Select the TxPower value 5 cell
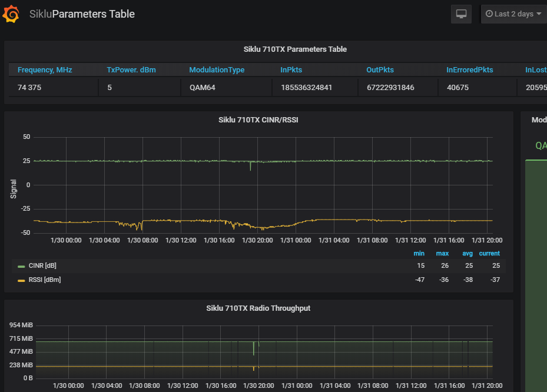 coord(140,88)
